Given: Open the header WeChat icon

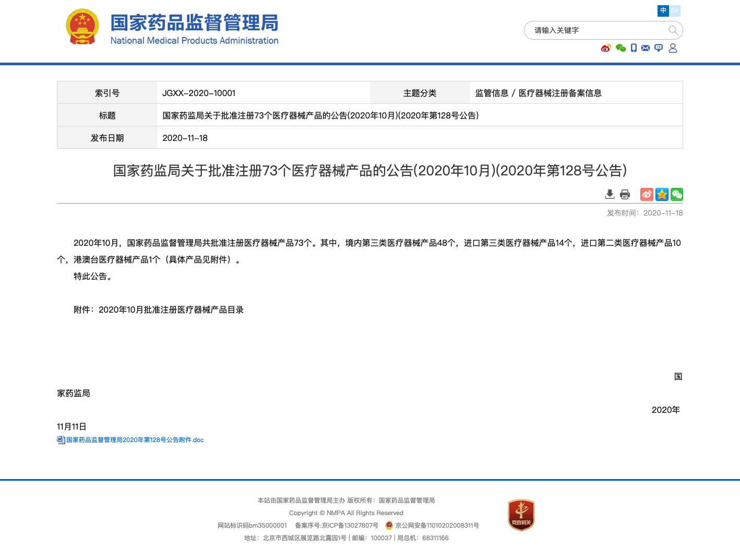Looking at the screenshot, I should pyautogui.click(x=620, y=48).
